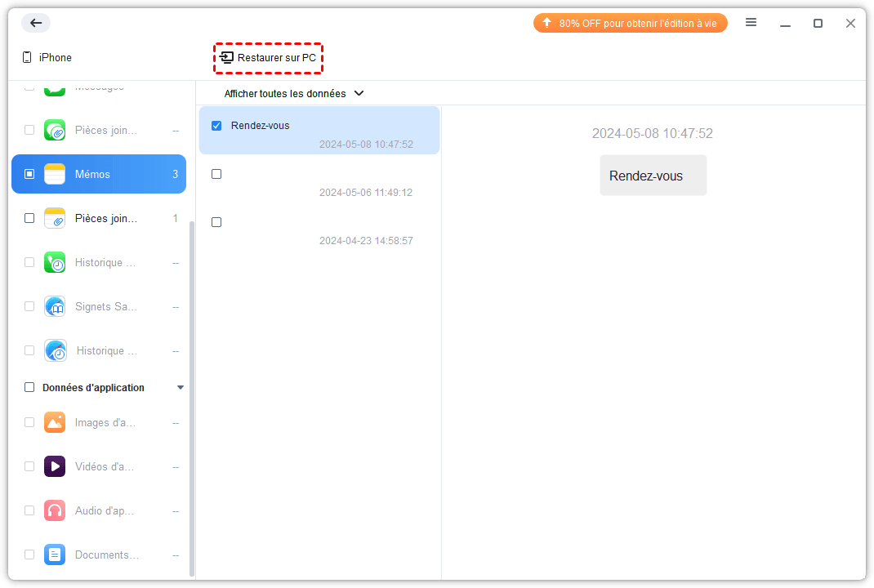Select the notes Pièces jointes category
The height and width of the screenshot is (588, 874).
pyautogui.click(x=105, y=218)
